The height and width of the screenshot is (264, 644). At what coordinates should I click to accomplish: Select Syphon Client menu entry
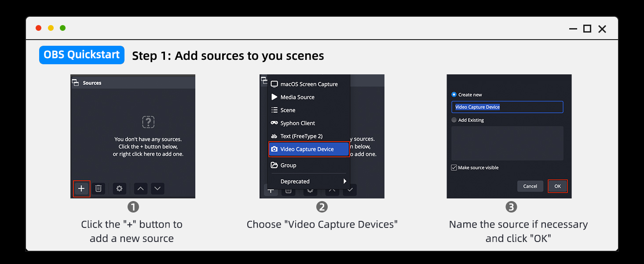pos(297,123)
